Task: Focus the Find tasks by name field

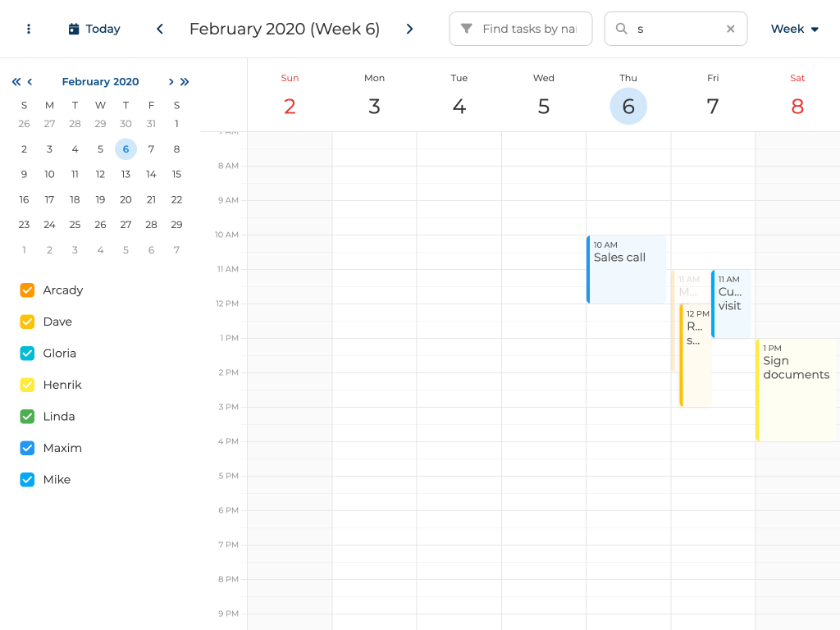Action: [x=528, y=29]
